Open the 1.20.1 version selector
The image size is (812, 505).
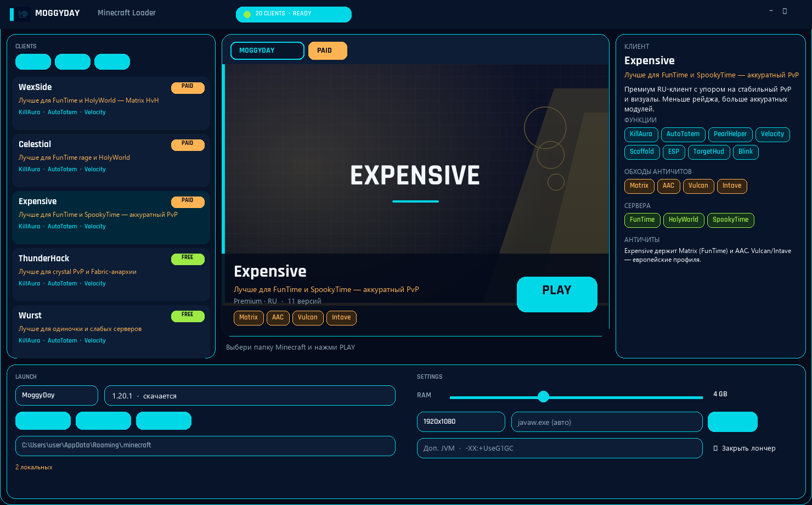250,396
